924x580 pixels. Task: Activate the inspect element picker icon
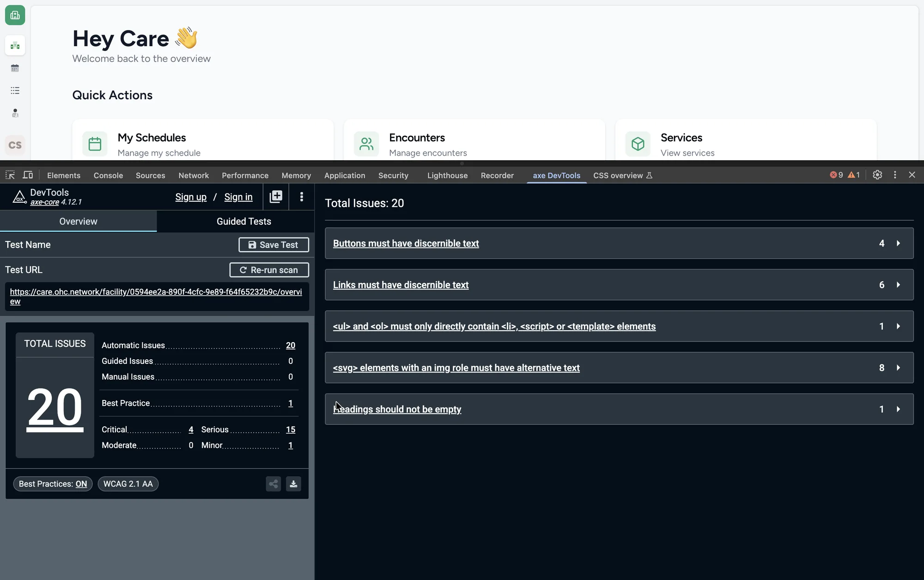tap(10, 175)
